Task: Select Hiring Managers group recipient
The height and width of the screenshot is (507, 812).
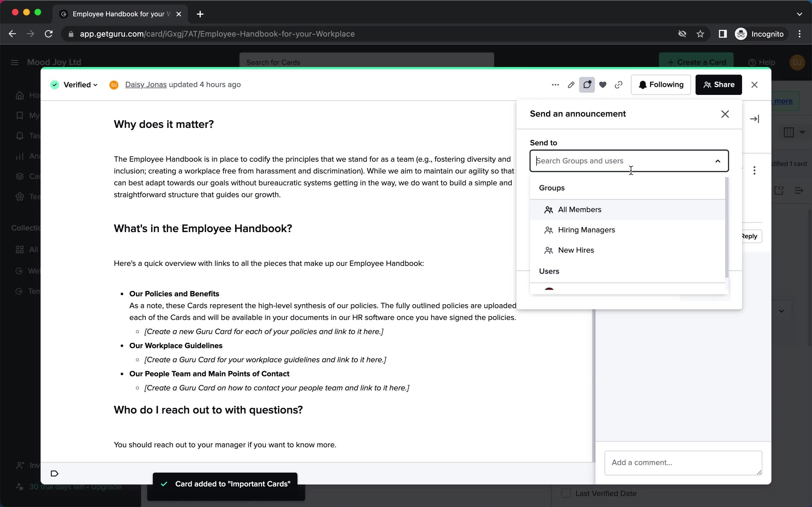Action: pos(586,230)
